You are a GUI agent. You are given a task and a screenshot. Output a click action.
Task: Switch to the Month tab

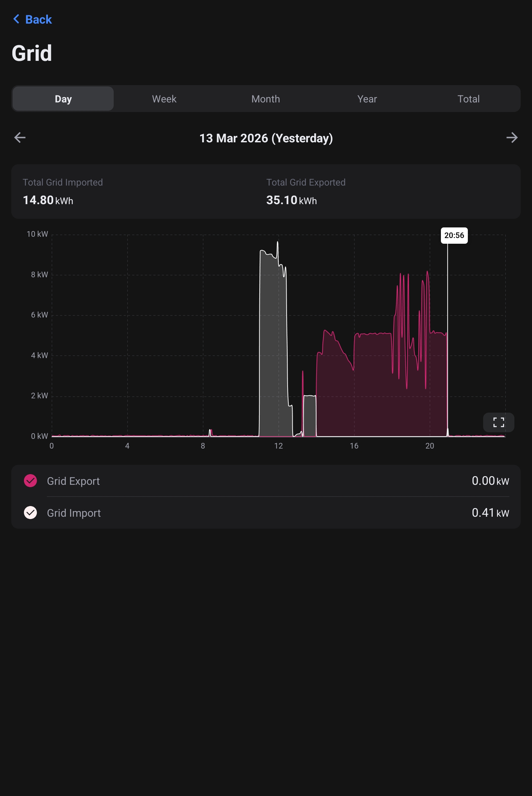(x=266, y=99)
